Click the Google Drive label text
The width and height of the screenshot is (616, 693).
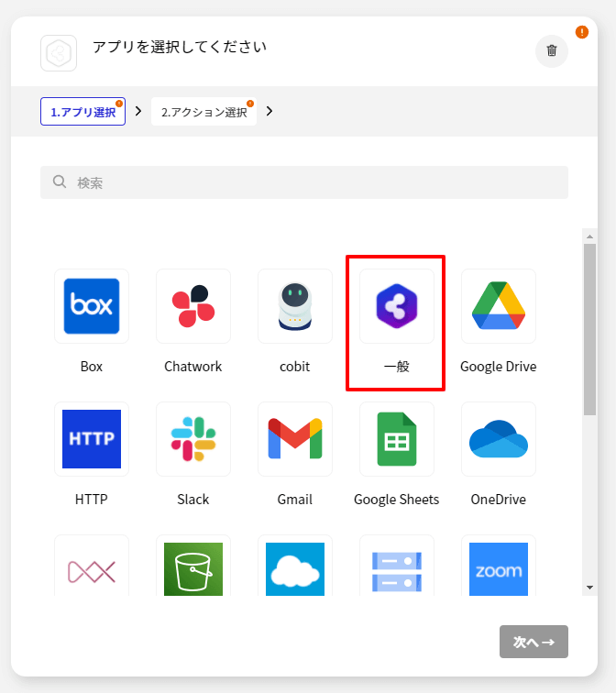coord(499,367)
